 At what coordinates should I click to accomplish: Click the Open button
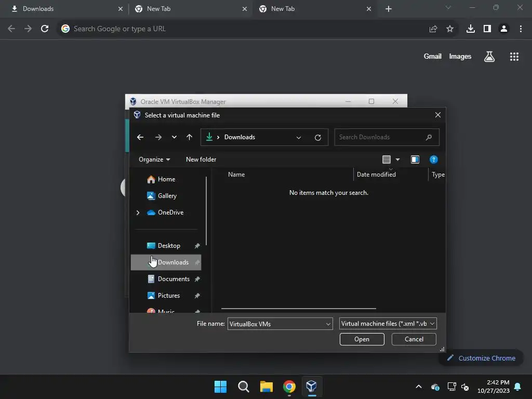[362, 339]
